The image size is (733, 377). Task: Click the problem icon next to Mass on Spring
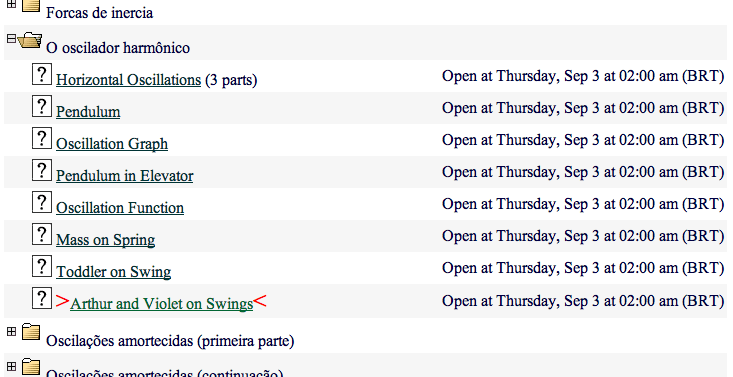click(x=42, y=234)
